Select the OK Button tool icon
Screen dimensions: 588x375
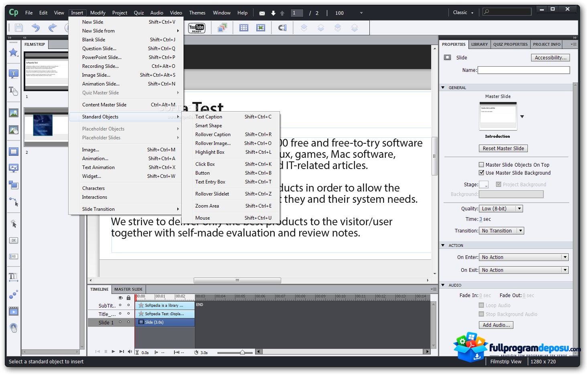[x=14, y=240]
